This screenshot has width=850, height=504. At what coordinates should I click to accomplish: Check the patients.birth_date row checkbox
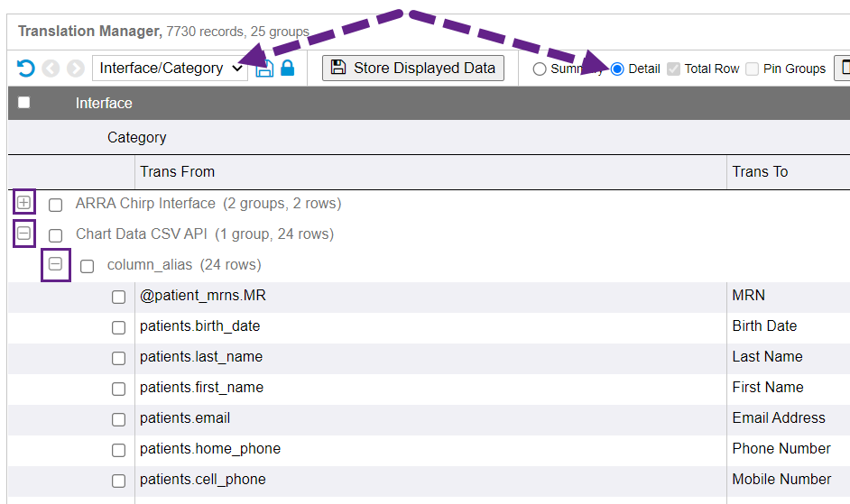pyautogui.click(x=119, y=327)
